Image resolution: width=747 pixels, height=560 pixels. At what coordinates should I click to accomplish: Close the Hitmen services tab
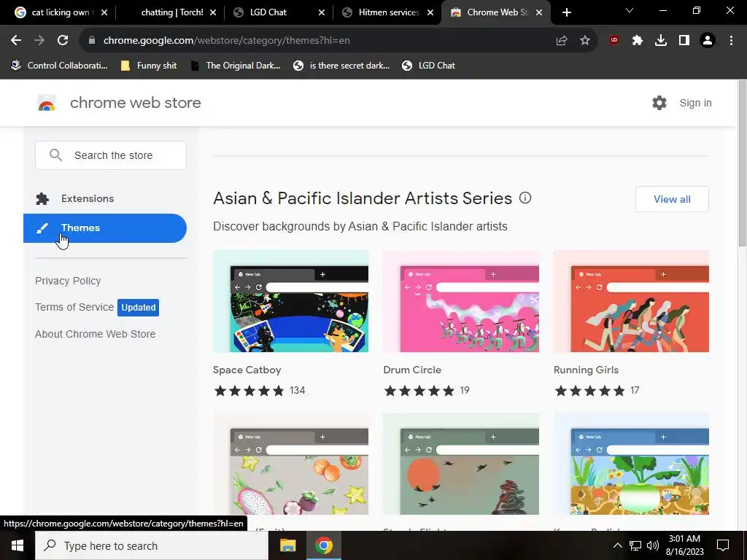pos(430,12)
